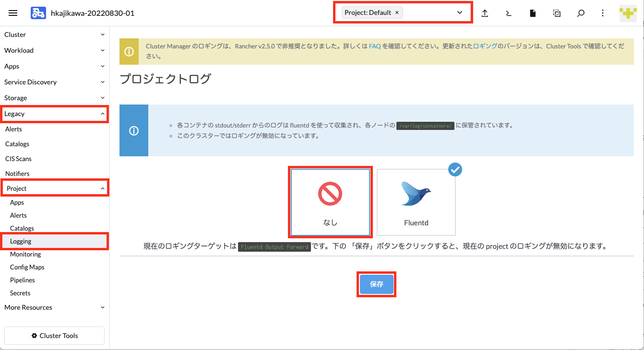Click the yellow banner info icon
Screen dimensions: 644x350
[129, 52]
